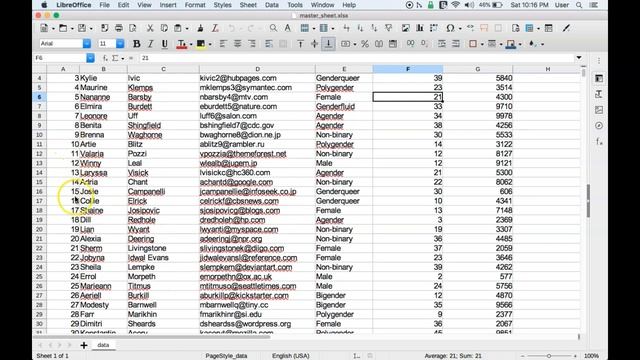Click the Export as PDF icon
This screenshot has width=640, height=360.
coord(104,28)
